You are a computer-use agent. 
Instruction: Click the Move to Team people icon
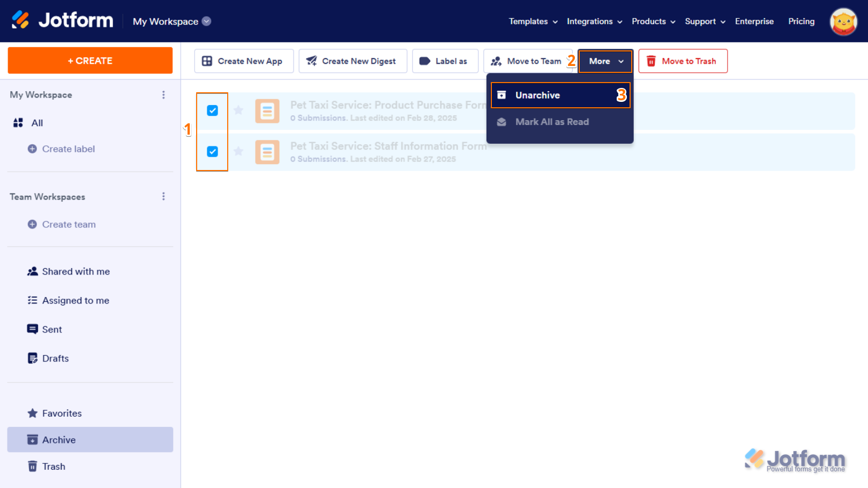tap(496, 61)
